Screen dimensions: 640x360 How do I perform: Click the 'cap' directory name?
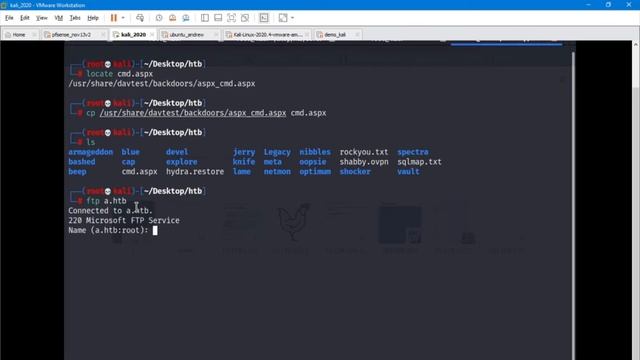pyautogui.click(x=128, y=162)
